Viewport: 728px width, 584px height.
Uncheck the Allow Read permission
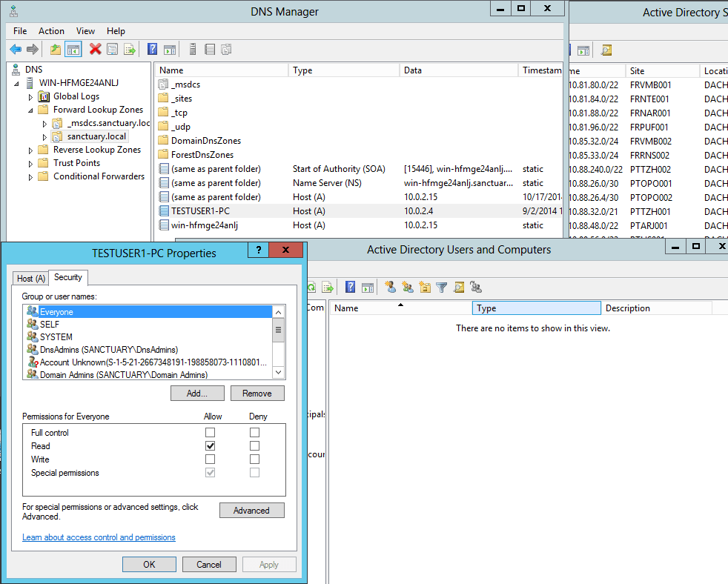click(211, 445)
